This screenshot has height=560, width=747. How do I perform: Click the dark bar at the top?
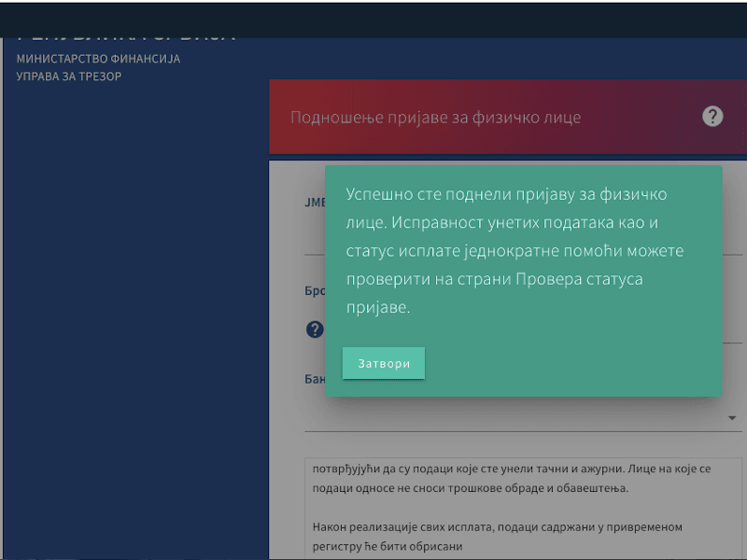coord(373,19)
